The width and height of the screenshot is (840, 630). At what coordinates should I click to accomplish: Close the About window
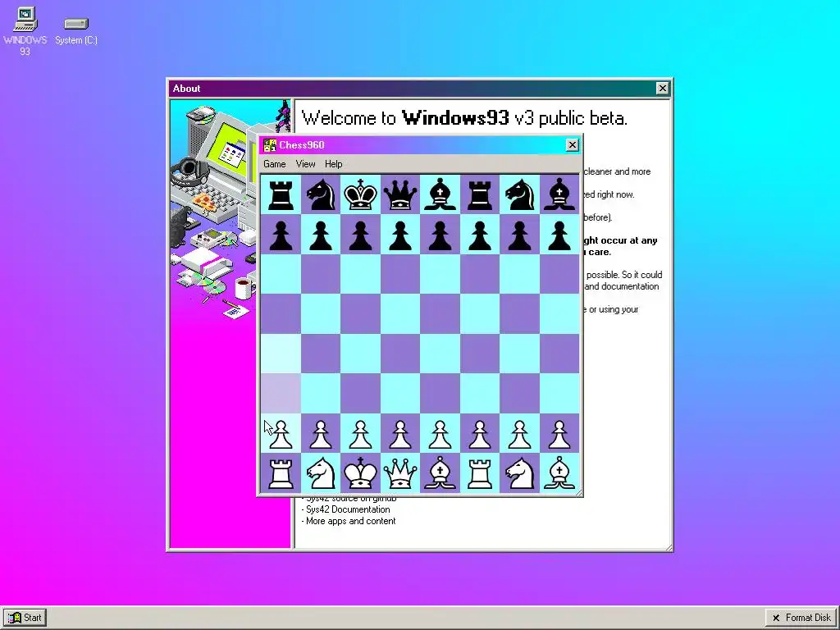(662, 89)
